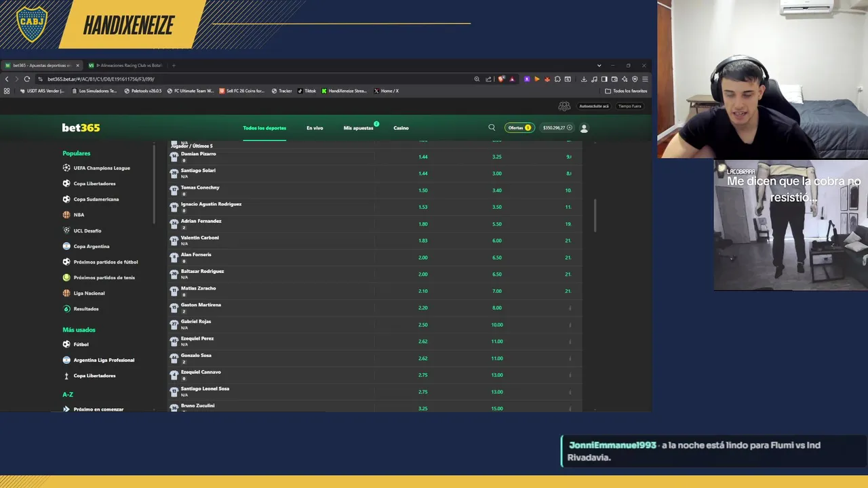Select Damian Pizarro odds 1.44
The height and width of the screenshot is (488, 868).
423,157
